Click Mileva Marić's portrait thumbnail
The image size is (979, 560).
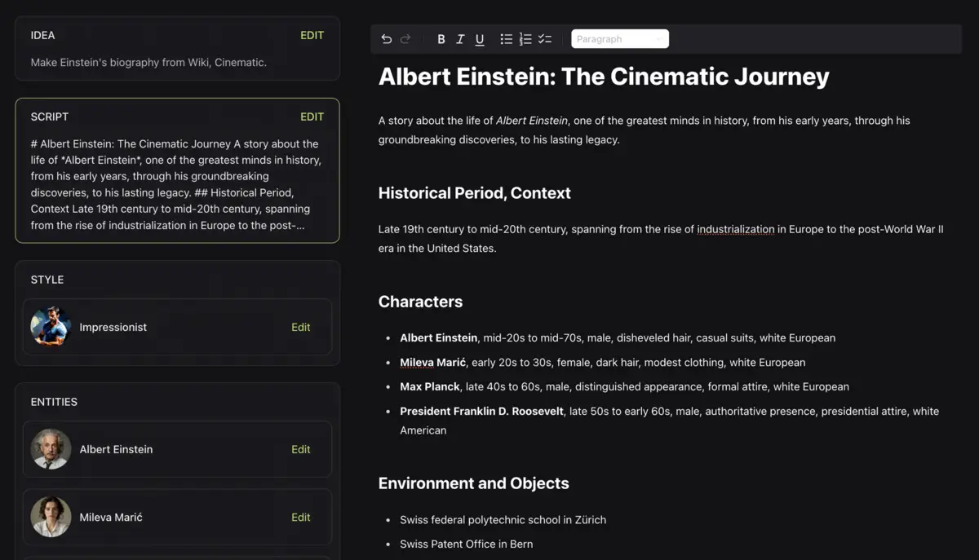[51, 517]
